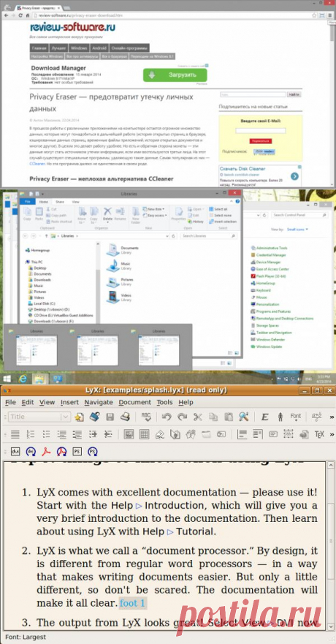Click the View DVI icon in LyX

point(15,451)
